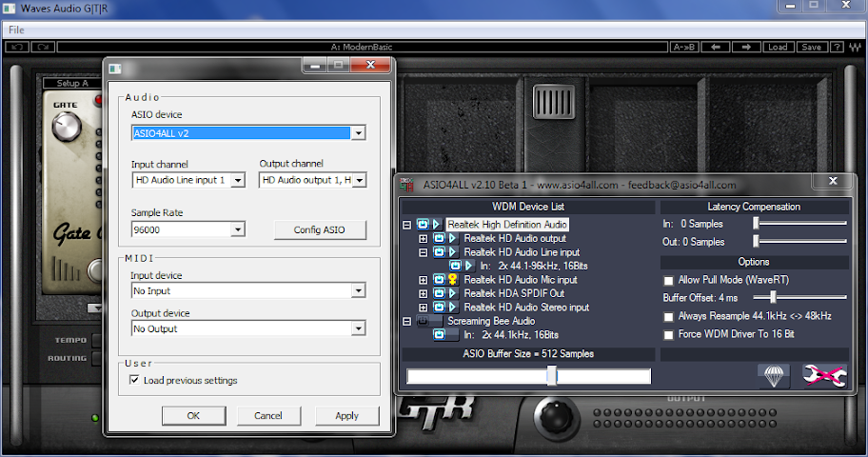The width and height of the screenshot is (868, 457).
Task: Click the Waves logo icon in toolbar
Action: [855, 47]
